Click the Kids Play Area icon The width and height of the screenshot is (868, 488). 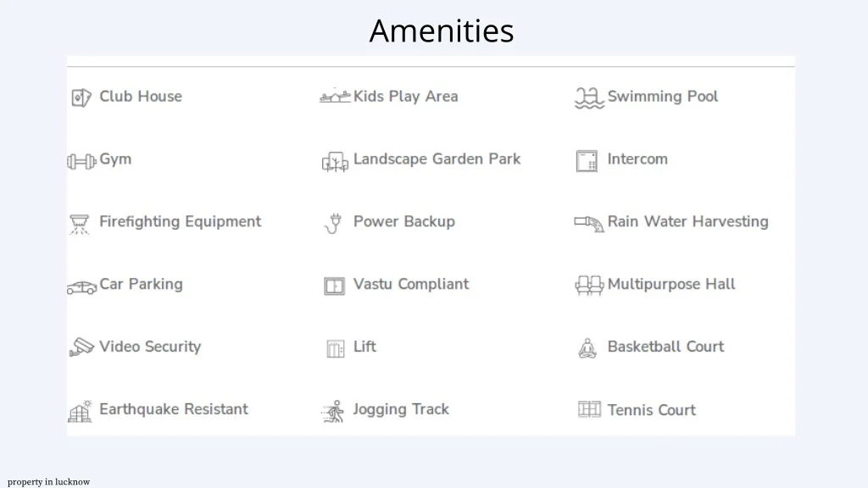coord(335,97)
